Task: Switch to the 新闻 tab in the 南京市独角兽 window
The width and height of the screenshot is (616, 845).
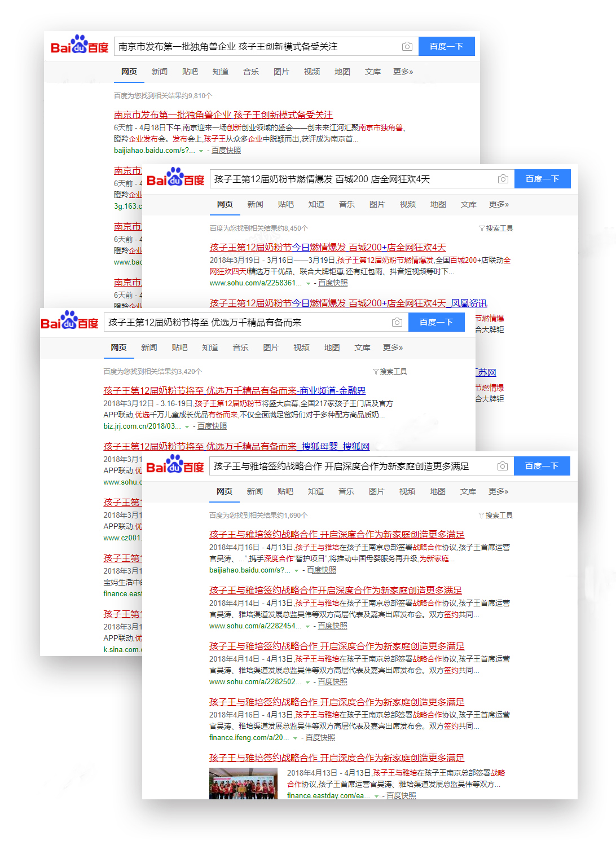Action: (160, 72)
